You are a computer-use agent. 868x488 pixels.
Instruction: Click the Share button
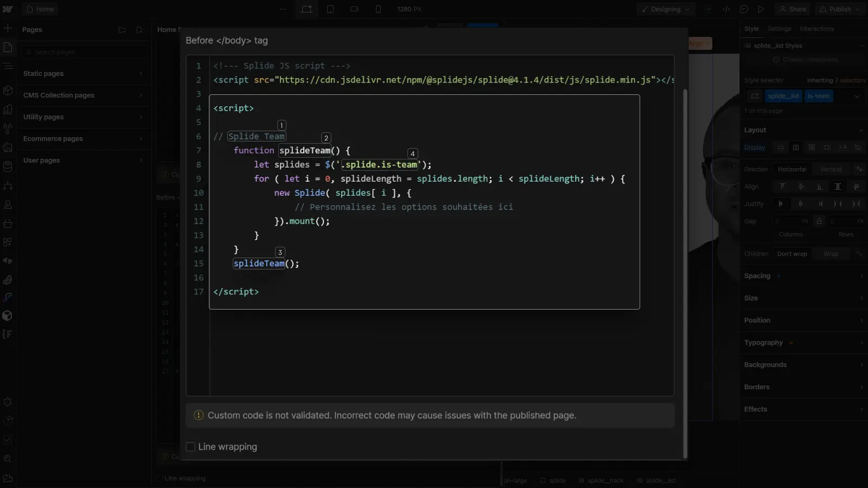792,9
